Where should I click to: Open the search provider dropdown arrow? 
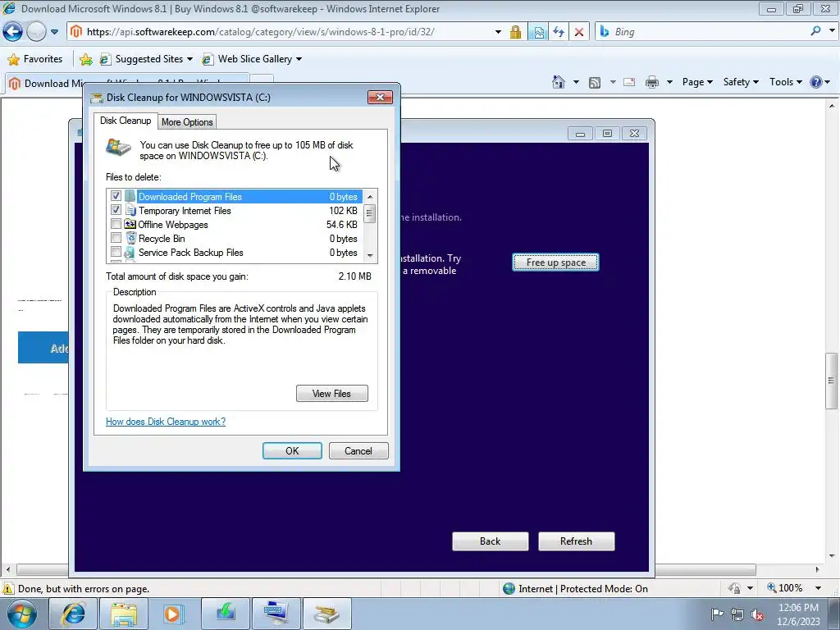[832, 31]
